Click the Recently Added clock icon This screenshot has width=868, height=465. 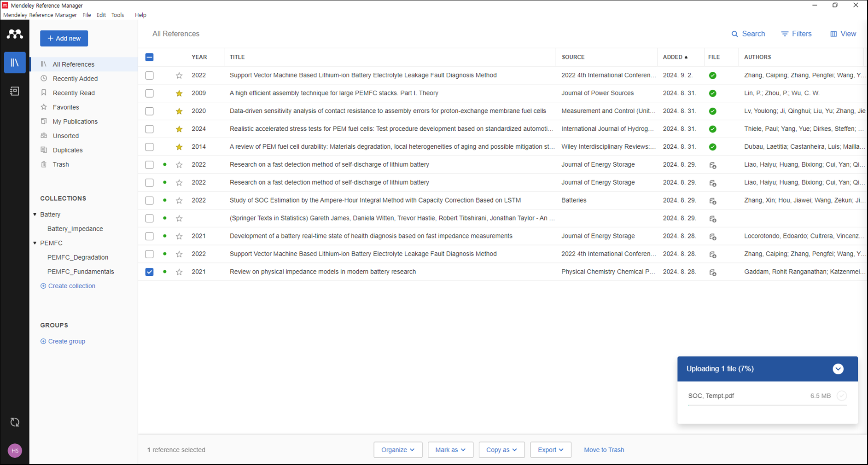click(44, 79)
